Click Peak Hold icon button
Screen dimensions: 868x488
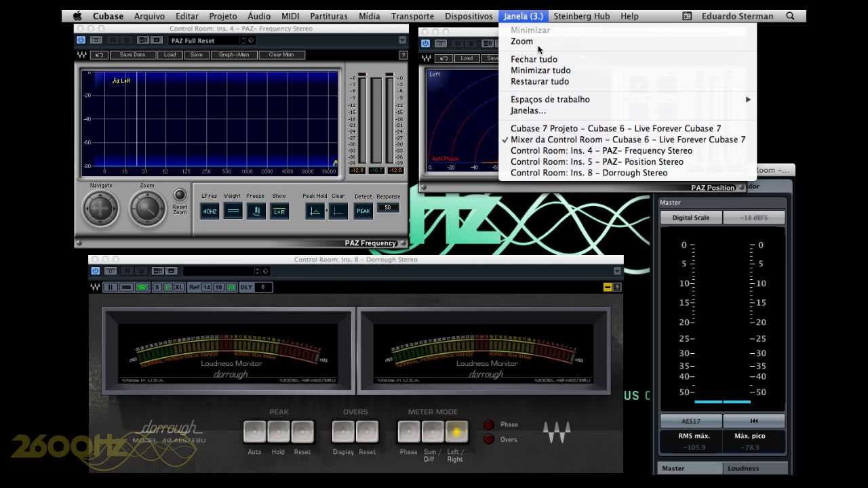315,211
